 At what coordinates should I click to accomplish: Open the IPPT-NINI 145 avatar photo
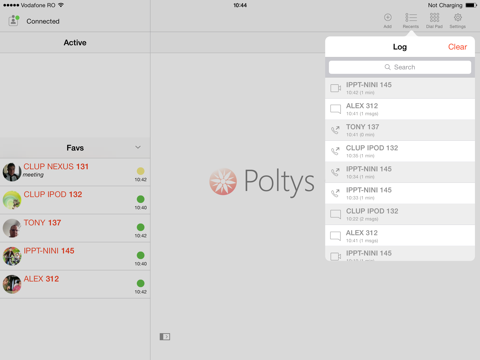(x=12, y=256)
